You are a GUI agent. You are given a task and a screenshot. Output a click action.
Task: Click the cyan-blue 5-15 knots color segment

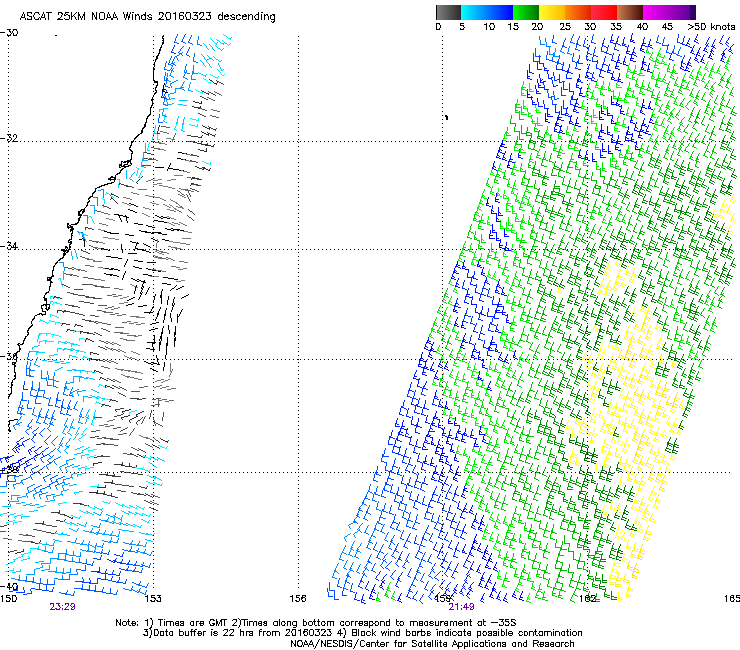tap(487, 12)
